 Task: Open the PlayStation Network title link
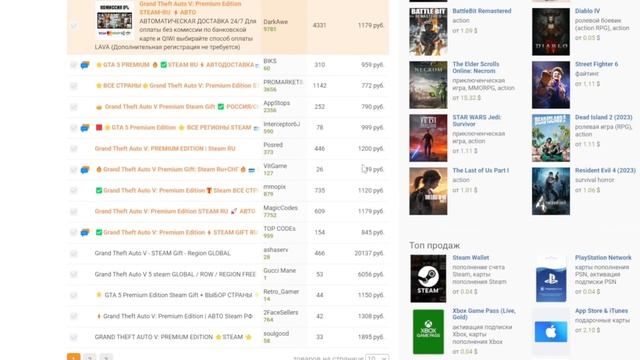[603, 258]
